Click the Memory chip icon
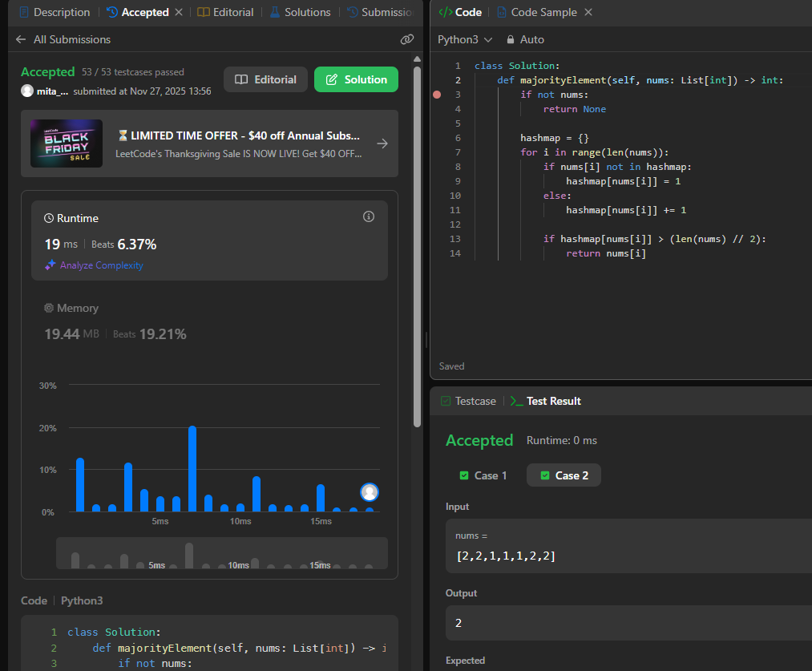This screenshot has width=812, height=671. click(x=49, y=308)
